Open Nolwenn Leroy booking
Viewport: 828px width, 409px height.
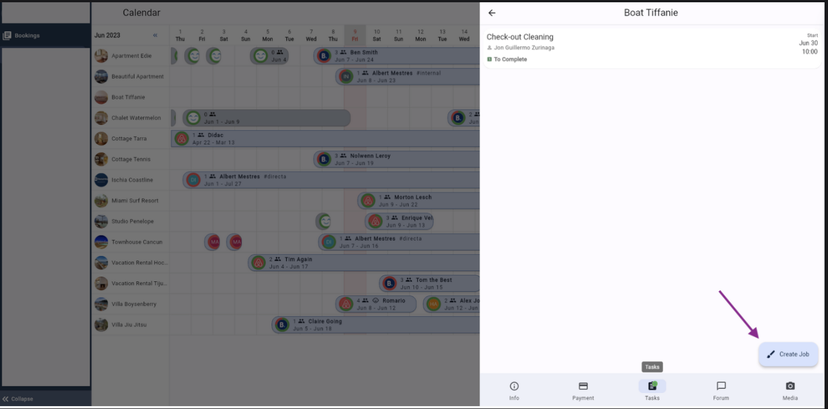pyautogui.click(x=397, y=159)
